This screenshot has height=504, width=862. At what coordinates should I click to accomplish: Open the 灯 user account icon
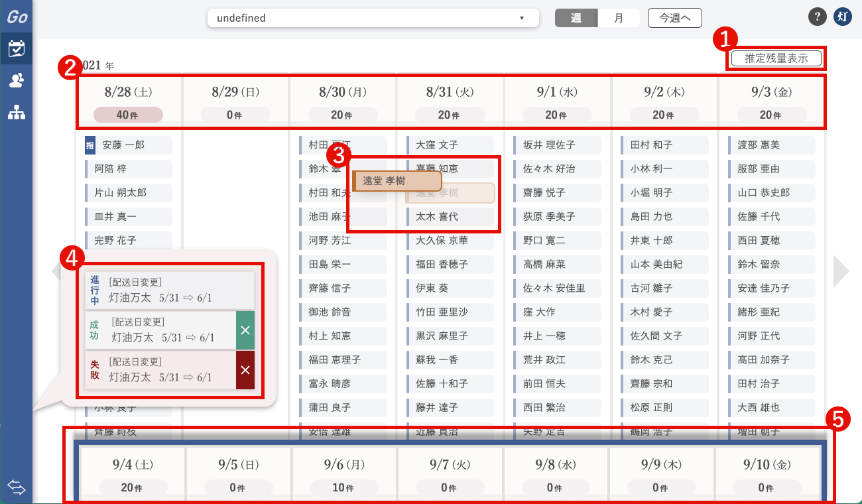click(x=843, y=17)
